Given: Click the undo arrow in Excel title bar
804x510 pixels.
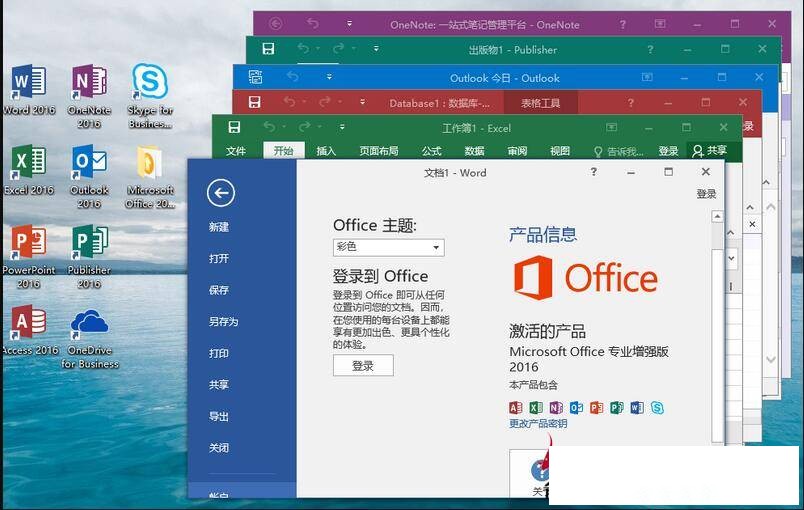Looking at the screenshot, I should pos(269,127).
